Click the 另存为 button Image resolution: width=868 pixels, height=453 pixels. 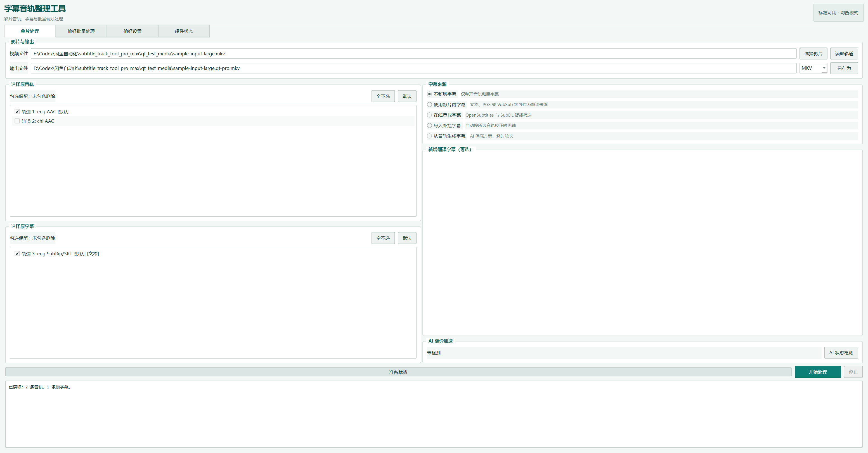pyautogui.click(x=844, y=68)
